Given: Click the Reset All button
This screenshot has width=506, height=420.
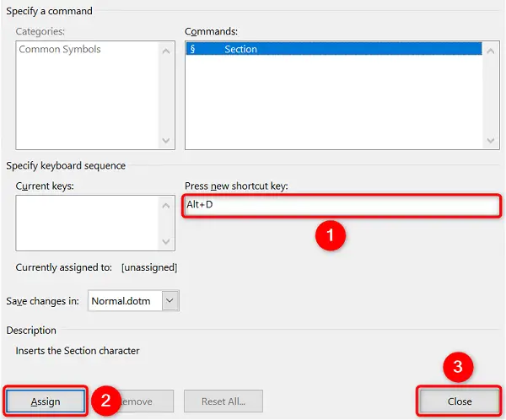Looking at the screenshot, I should [223, 401].
